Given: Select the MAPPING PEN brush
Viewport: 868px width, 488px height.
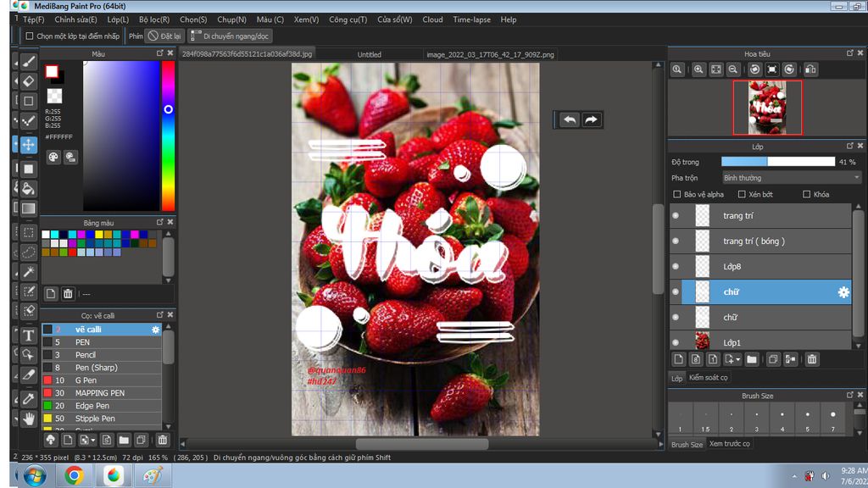Looking at the screenshot, I should click(102, 393).
